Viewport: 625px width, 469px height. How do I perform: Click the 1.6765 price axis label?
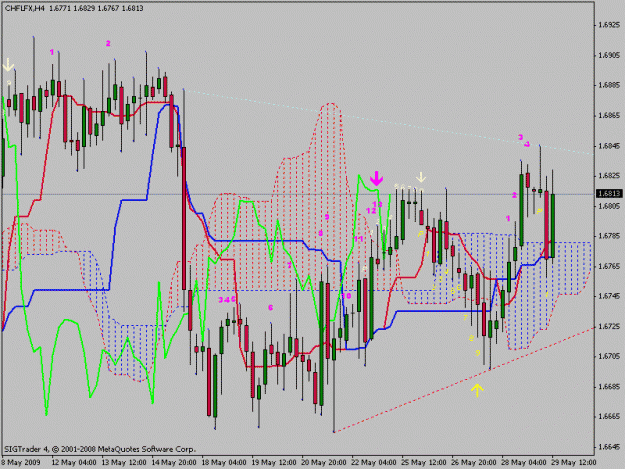coord(609,266)
